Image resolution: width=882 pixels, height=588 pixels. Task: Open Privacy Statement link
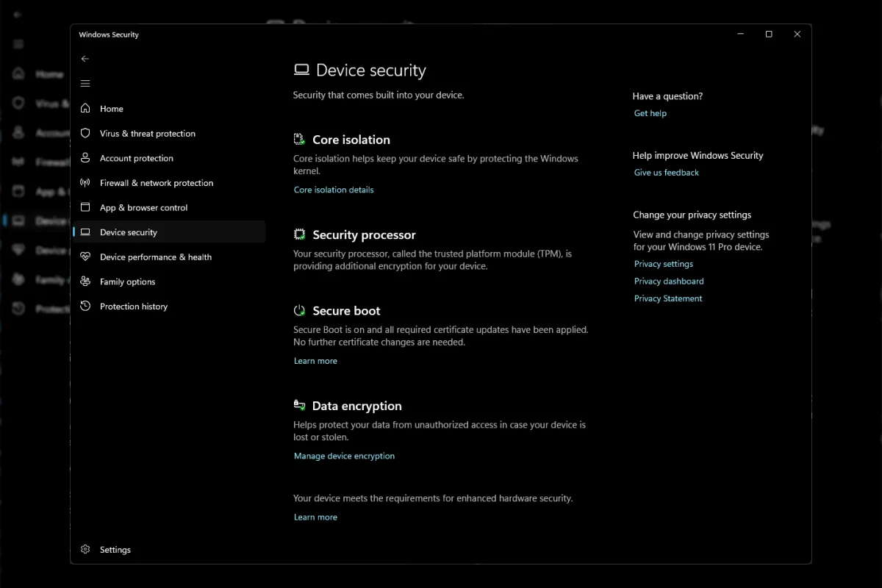[x=668, y=298]
